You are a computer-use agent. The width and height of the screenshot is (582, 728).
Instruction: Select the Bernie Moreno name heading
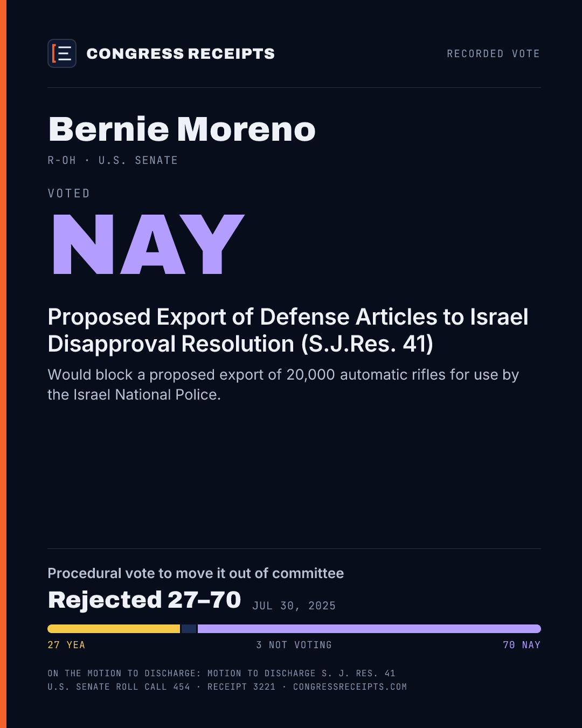pos(182,129)
